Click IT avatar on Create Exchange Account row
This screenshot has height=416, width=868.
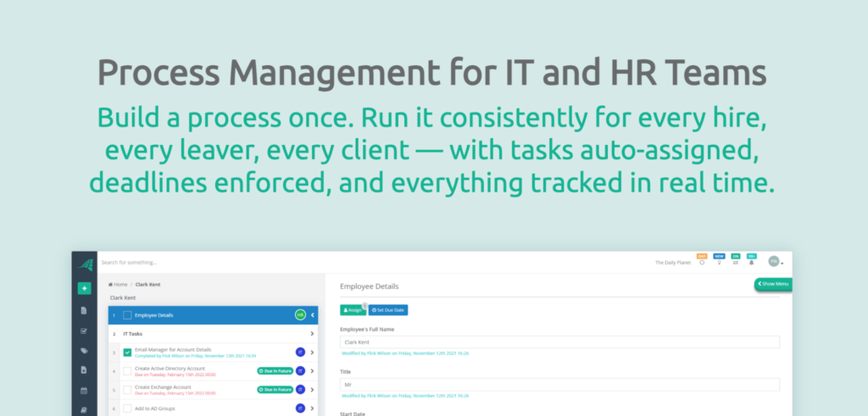pyautogui.click(x=301, y=390)
